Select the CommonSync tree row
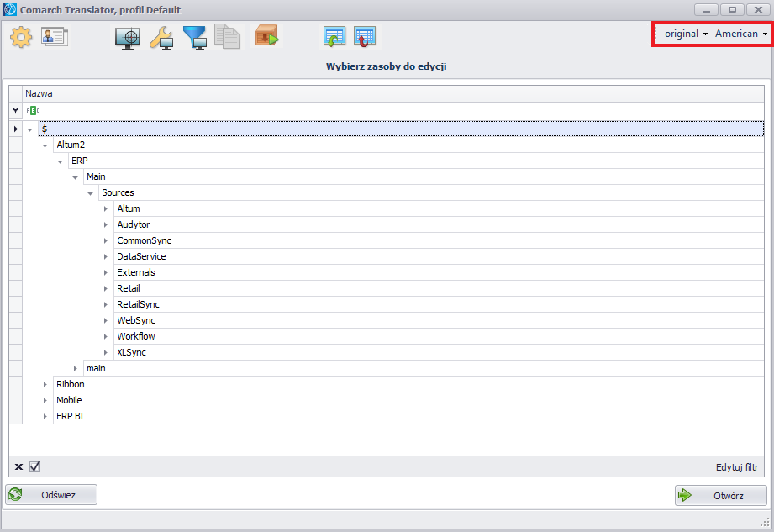Screen dimensions: 774x532 [439, 240]
